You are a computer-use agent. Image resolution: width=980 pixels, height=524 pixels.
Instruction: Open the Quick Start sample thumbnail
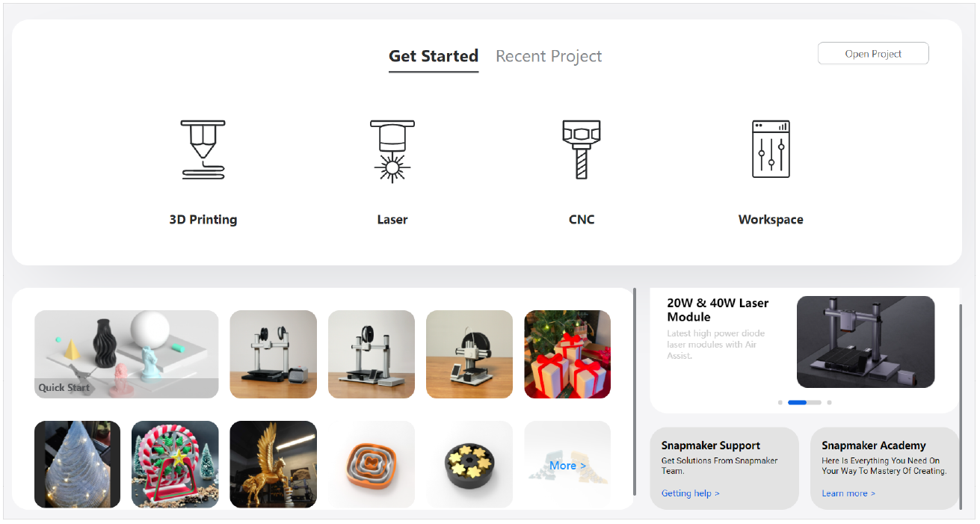[126, 354]
